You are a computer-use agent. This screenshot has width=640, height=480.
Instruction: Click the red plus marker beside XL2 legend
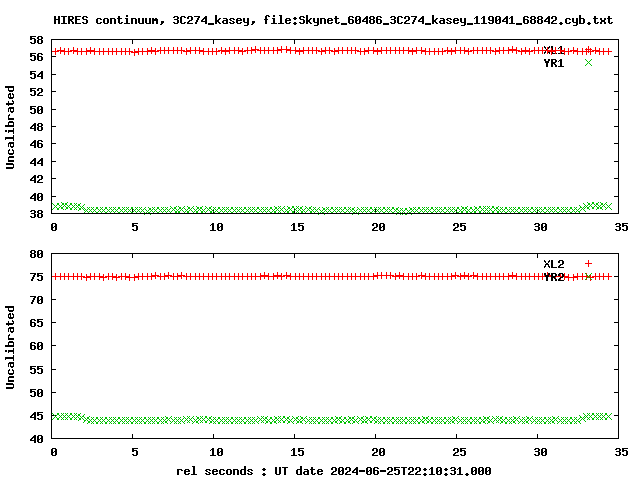588,264
